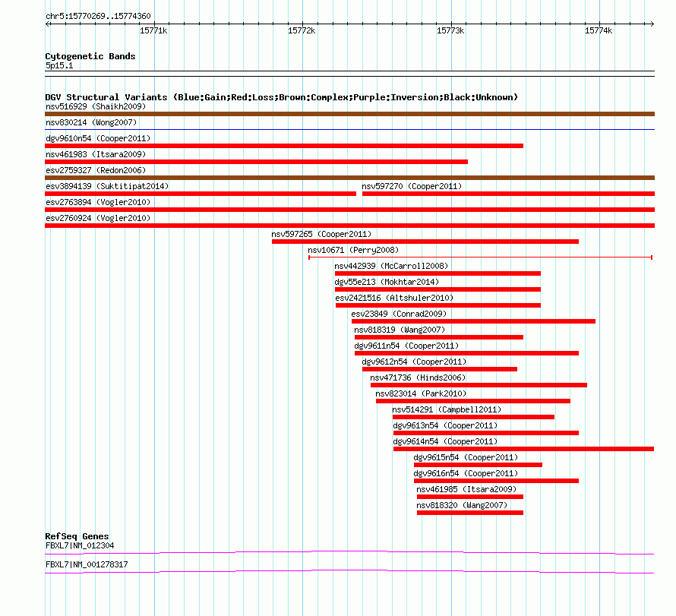Image resolution: width=676 pixels, height=616 pixels.
Task: Click the thin red nsv10671 line
Action: click(480, 257)
